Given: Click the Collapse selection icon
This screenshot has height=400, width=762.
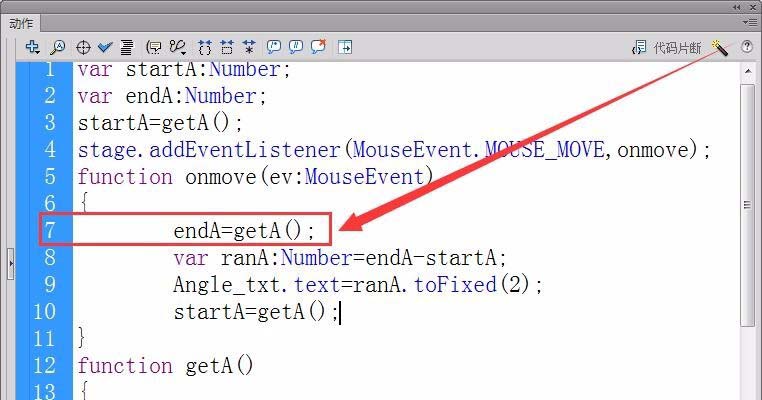Looking at the screenshot, I should 227,47.
